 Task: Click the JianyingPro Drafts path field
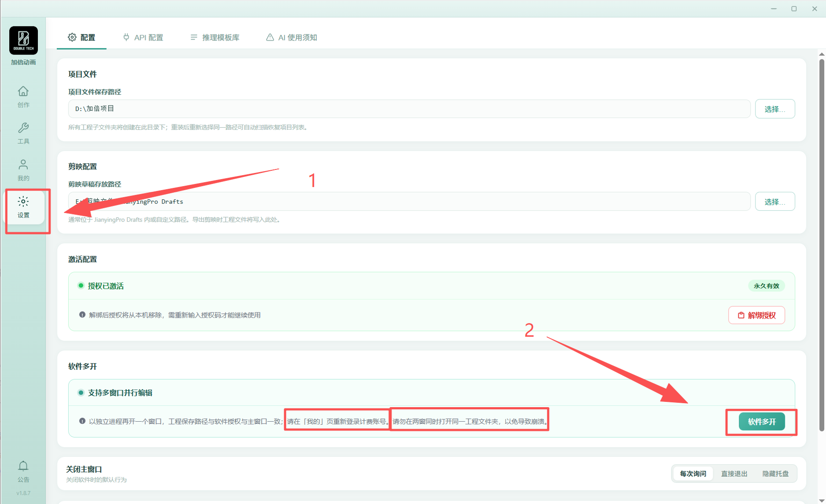(409, 202)
